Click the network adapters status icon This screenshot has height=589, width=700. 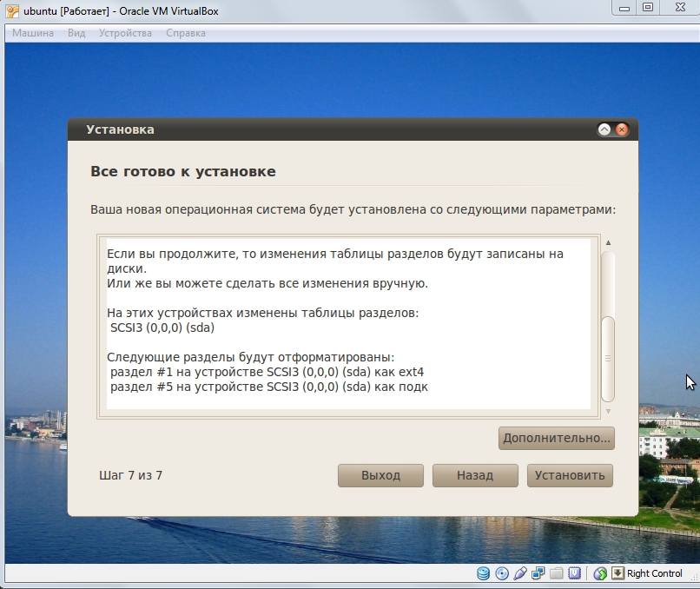(538, 573)
